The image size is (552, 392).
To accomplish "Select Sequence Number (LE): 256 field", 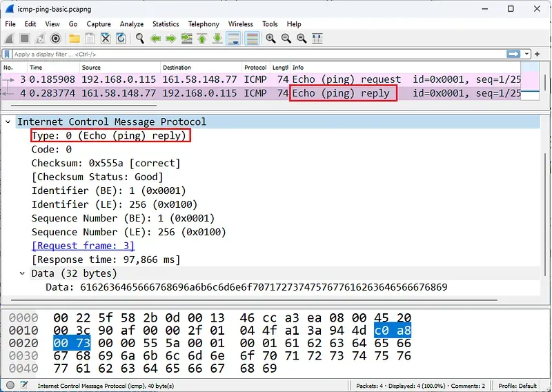I will (x=128, y=232).
